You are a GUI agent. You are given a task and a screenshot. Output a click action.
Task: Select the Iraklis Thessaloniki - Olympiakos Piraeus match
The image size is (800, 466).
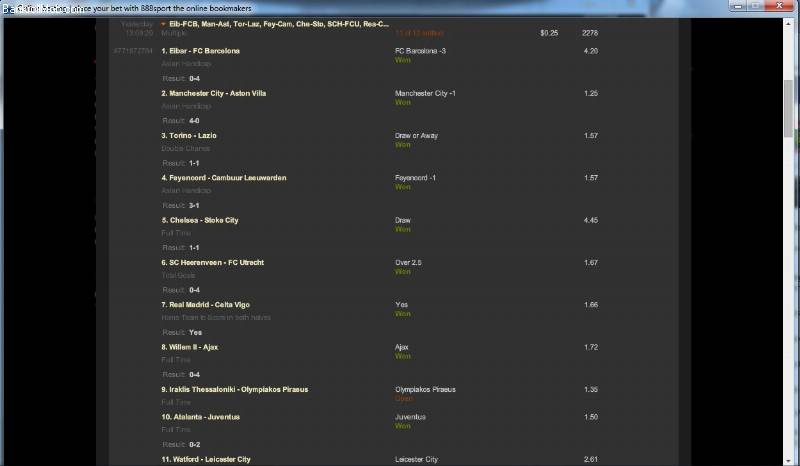tap(235, 389)
